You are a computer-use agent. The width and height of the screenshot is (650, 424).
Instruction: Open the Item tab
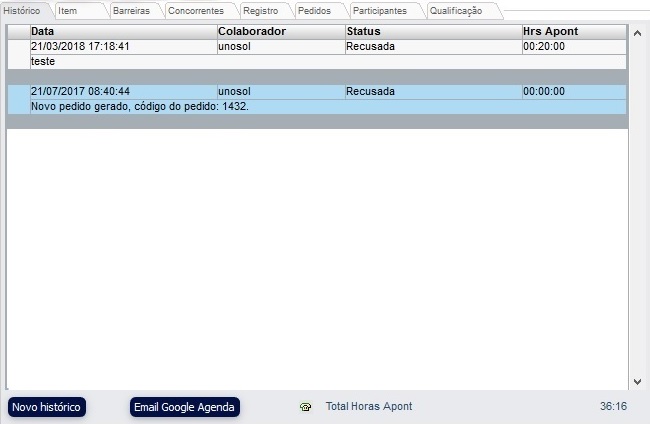pyautogui.click(x=68, y=10)
